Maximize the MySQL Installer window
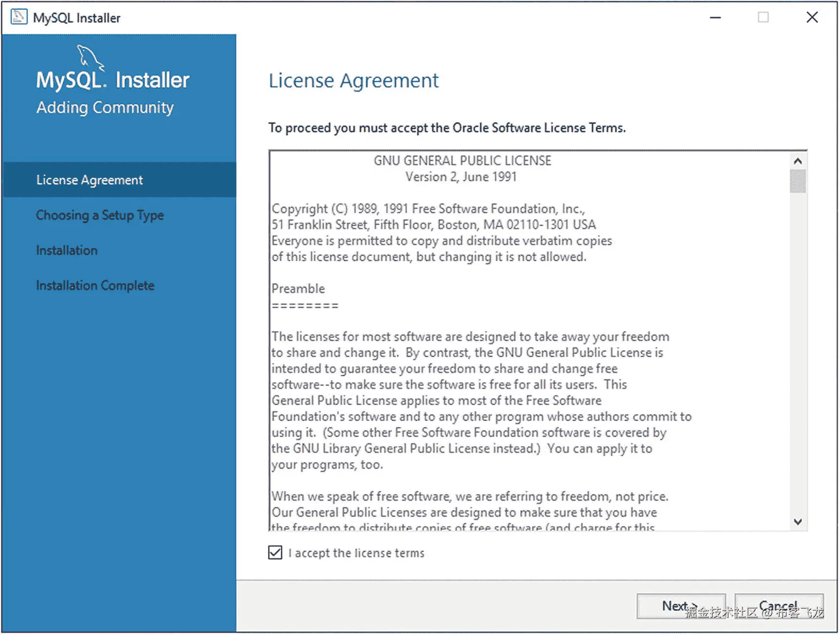The image size is (840, 635). 763,18
